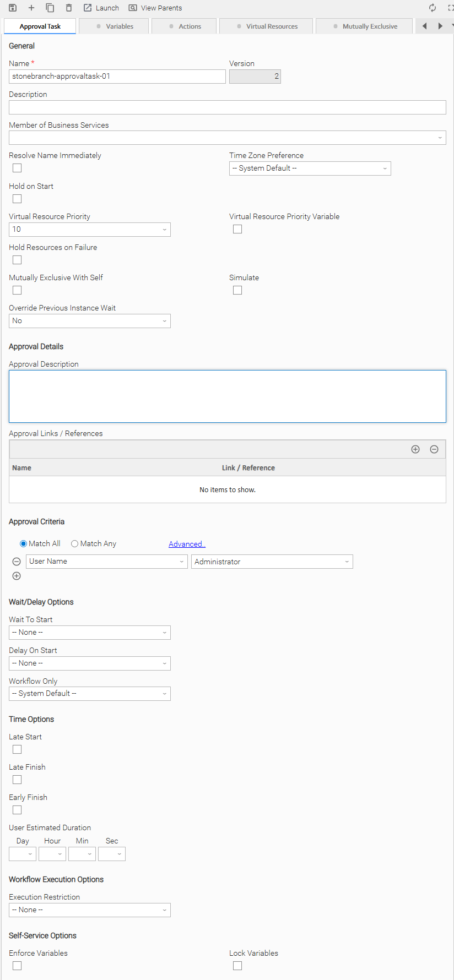This screenshot has width=454, height=980.
Task: Click the Refresh icon at top right
Action: click(433, 8)
